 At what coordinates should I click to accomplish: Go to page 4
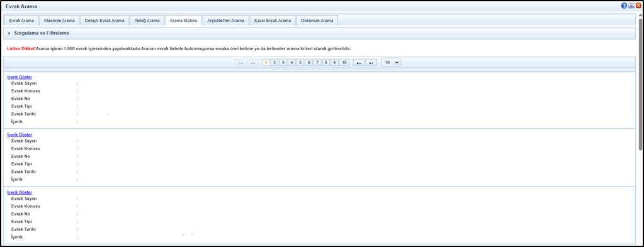[x=291, y=63]
